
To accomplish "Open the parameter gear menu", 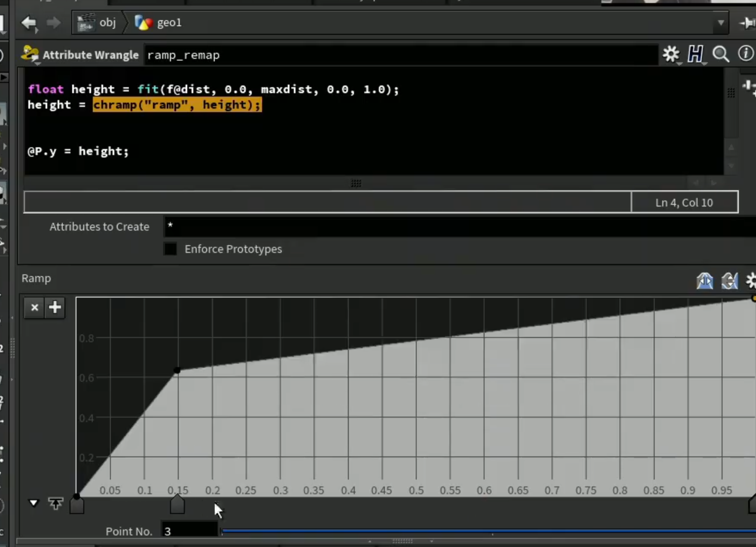I will [x=671, y=54].
